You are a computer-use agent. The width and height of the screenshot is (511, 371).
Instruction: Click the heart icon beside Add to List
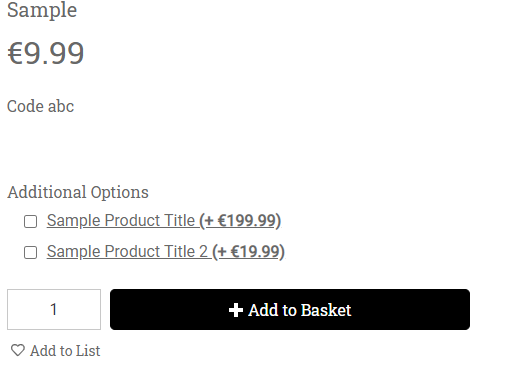(18, 350)
